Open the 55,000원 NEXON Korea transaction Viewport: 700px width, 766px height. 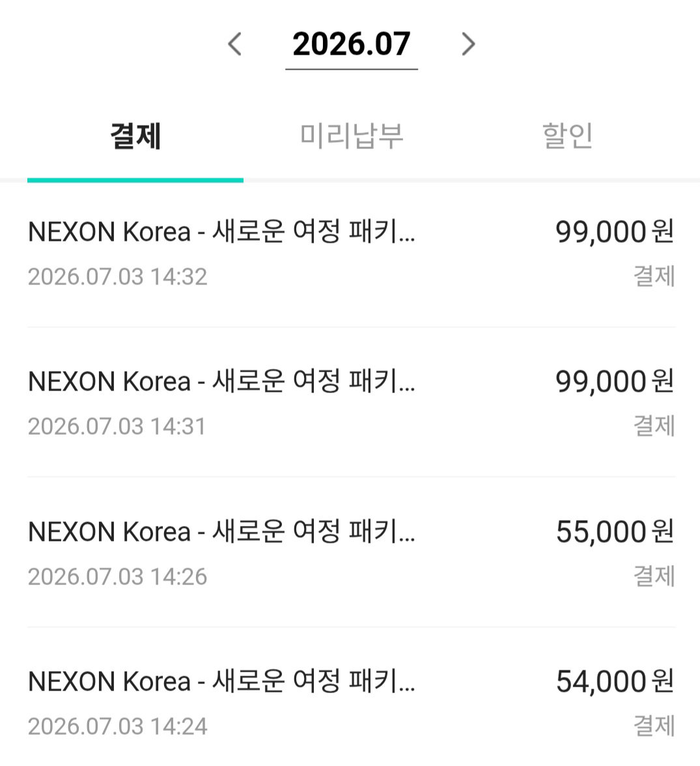point(352,553)
